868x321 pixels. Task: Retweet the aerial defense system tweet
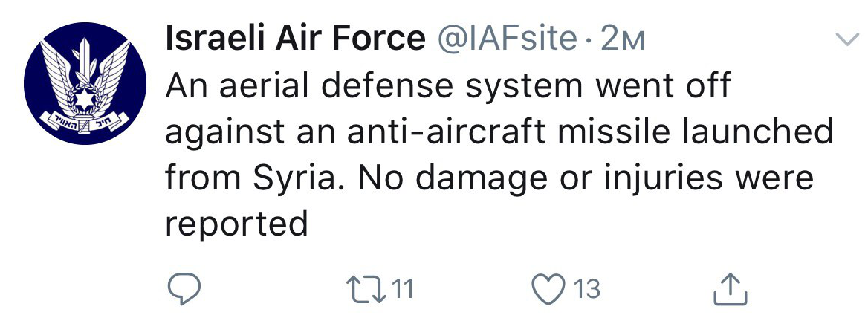(x=366, y=290)
